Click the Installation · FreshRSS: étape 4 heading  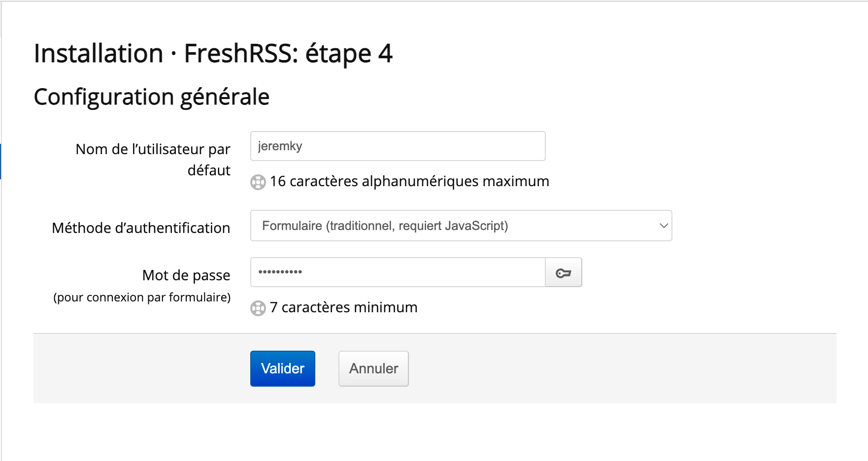click(213, 54)
